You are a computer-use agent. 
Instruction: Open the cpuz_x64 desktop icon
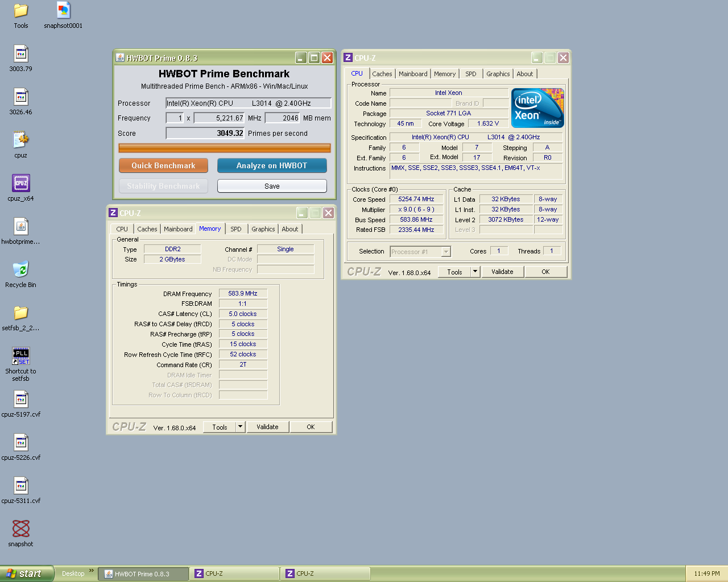point(21,184)
